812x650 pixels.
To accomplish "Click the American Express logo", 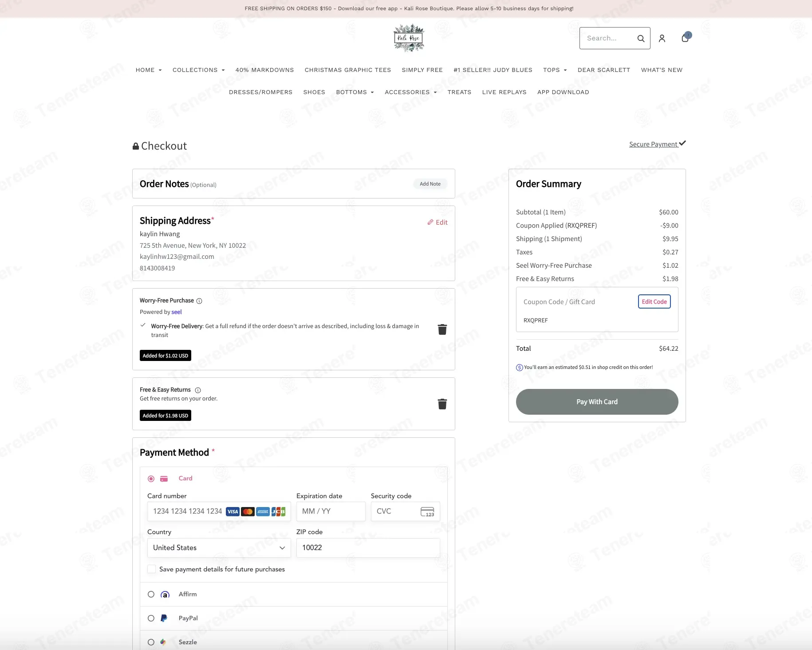I will click(263, 511).
